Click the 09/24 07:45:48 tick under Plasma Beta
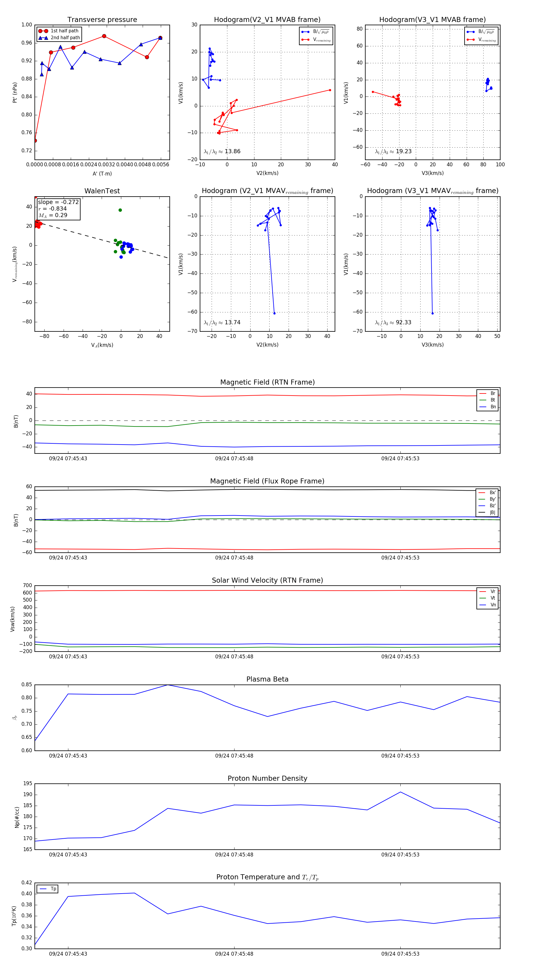Screen dimensions: 535x980 click(234, 755)
